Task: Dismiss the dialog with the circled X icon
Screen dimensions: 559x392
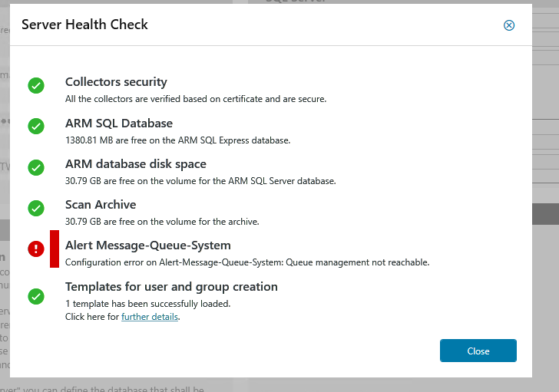Action: (x=509, y=25)
